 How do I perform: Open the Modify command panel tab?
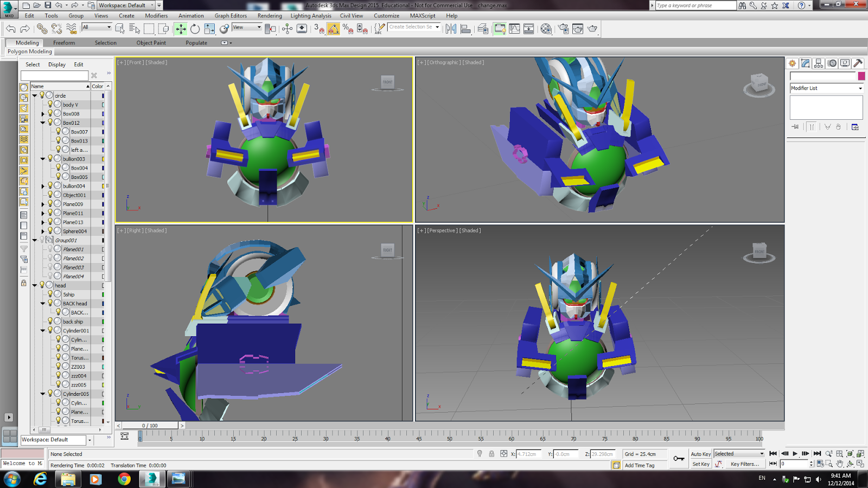tap(806, 63)
